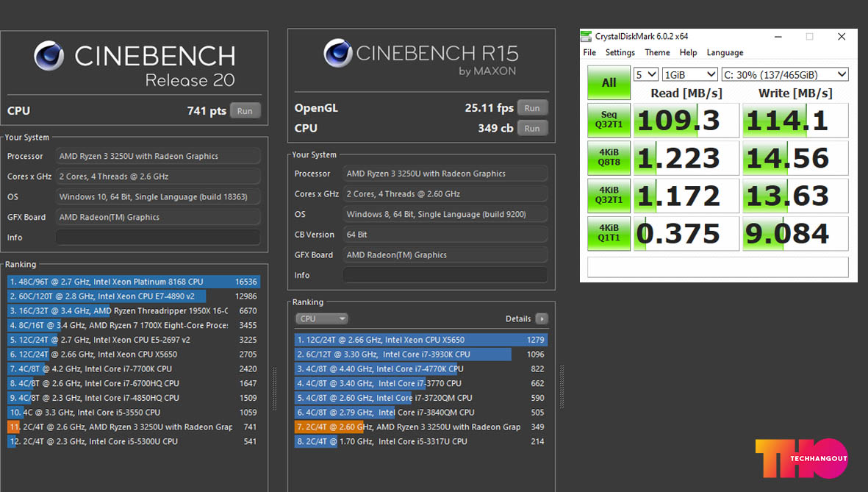Start the 4KiB Q32T1 benchmark
Screen dimensions: 868x492
tap(609, 195)
